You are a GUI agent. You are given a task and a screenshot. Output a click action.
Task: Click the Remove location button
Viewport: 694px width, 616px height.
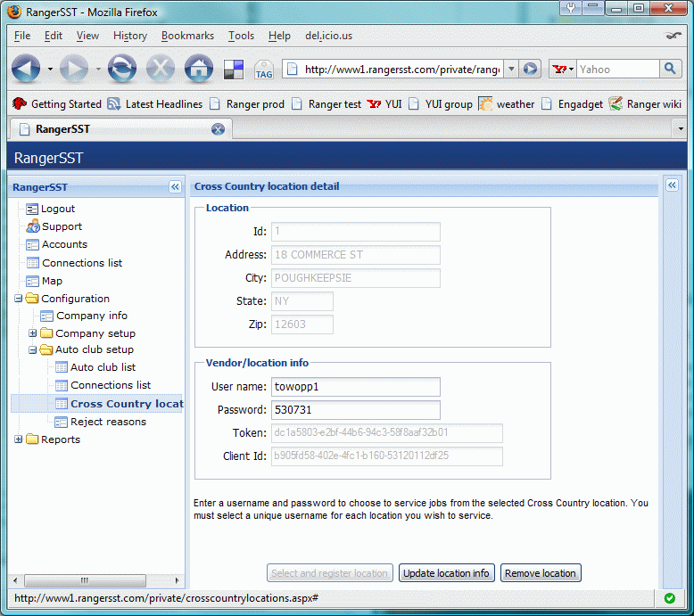[x=541, y=573]
